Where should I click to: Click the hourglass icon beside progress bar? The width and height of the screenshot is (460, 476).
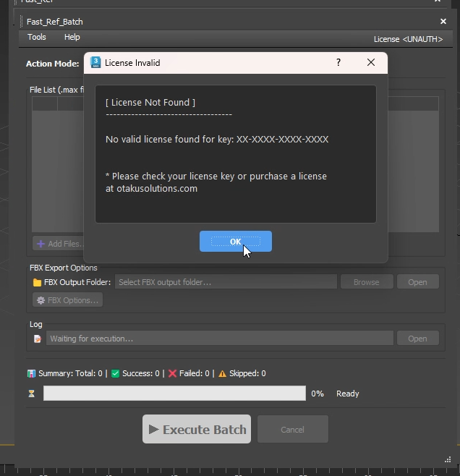31,394
